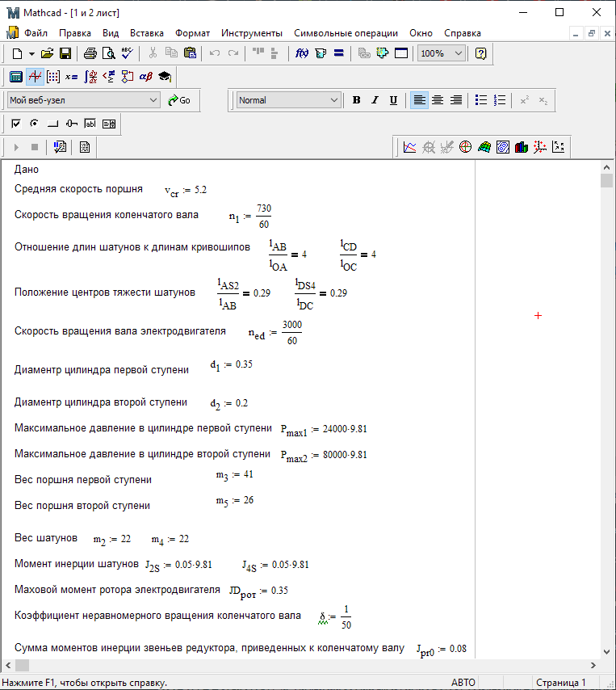Insert a radio button control
616x690 pixels.
[34, 124]
